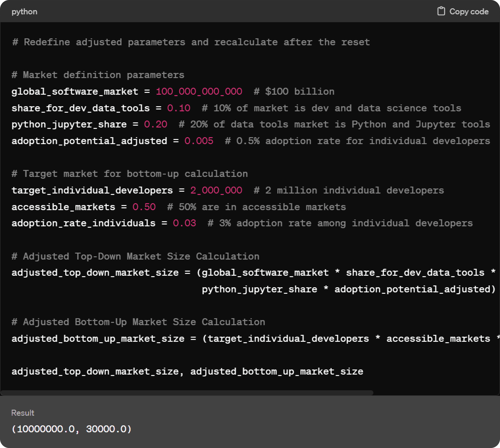Click the value 100_000_000_000
The height and width of the screenshot is (448, 500).
199,92
